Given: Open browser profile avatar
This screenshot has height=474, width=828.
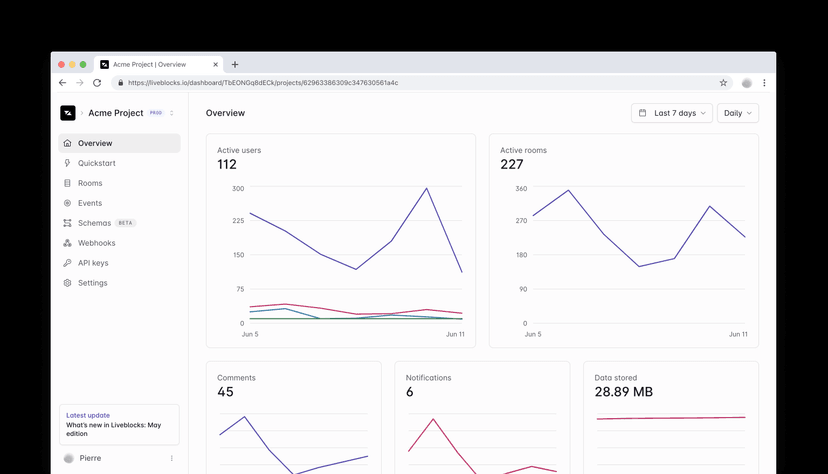Looking at the screenshot, I should pyautogui.click(x=747, y=83).
